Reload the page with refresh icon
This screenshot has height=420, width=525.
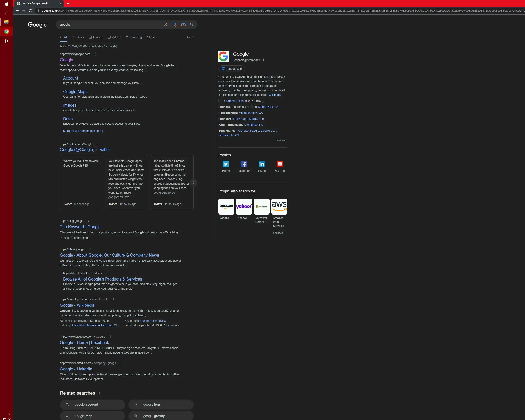pos(30,11)
